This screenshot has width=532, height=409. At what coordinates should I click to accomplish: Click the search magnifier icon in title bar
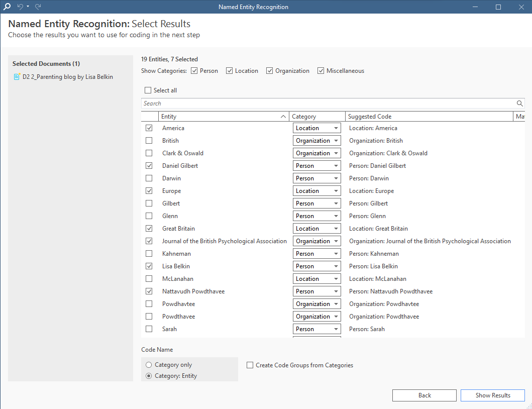click(7, 7)
